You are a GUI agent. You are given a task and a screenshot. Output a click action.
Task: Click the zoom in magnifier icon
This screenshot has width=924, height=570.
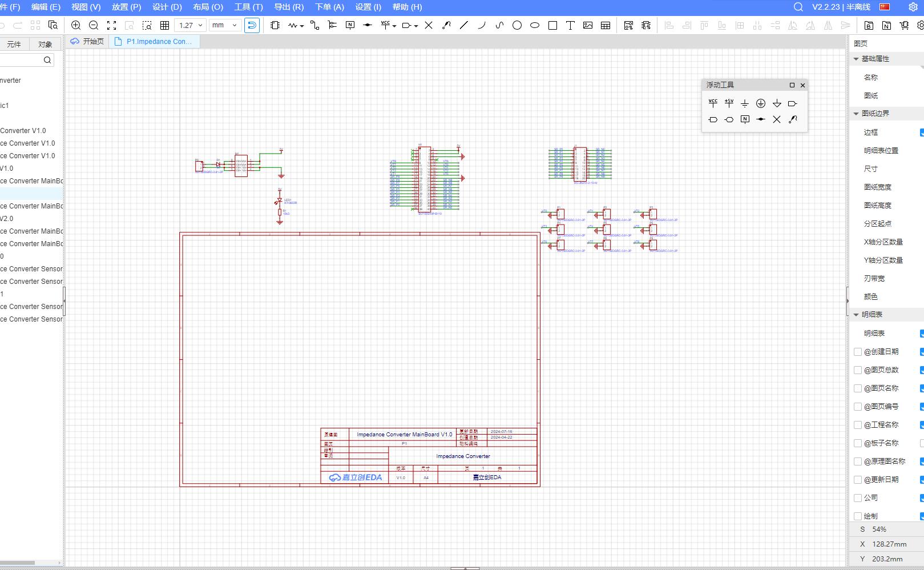[76, 25]
